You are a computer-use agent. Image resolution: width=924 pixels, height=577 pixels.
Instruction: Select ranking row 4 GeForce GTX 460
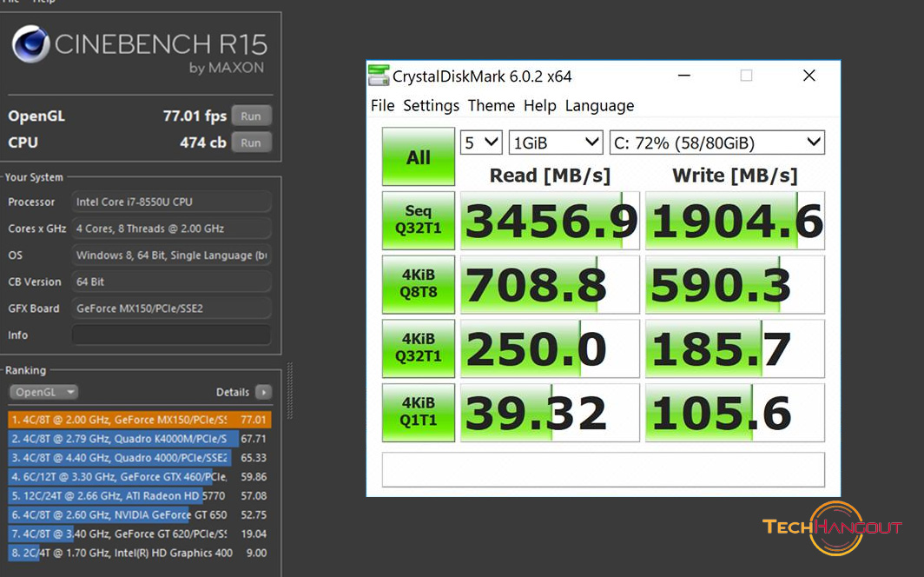click(x=140, y=476)
